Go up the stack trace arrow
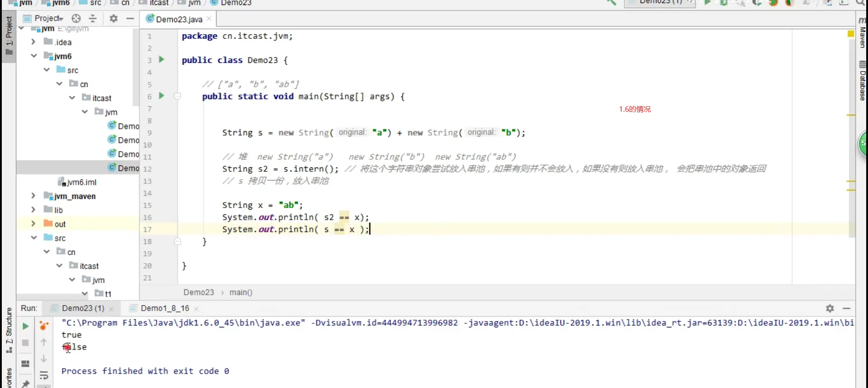 [44, 342]
